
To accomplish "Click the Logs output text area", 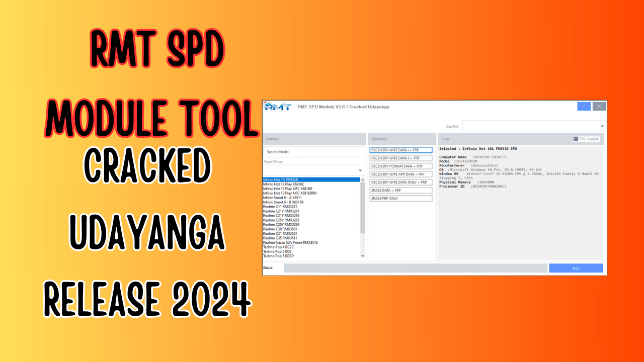I will (521, 203).
